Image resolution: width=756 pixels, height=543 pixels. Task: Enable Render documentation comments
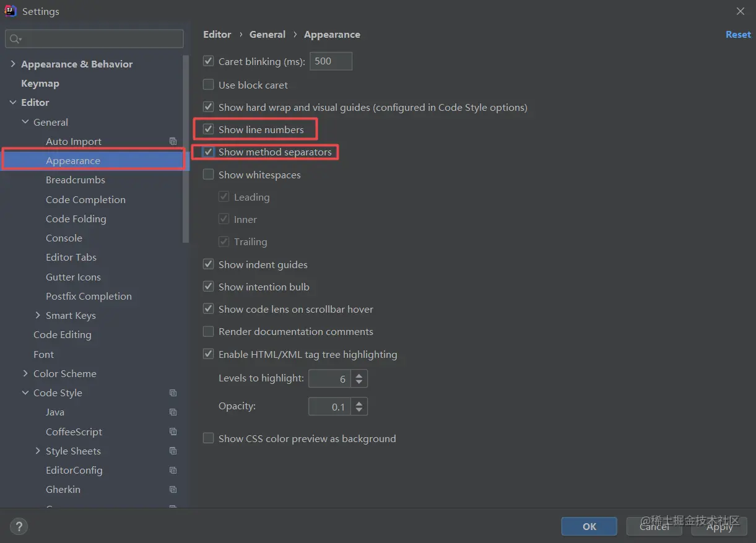click(x=209, y=331)
